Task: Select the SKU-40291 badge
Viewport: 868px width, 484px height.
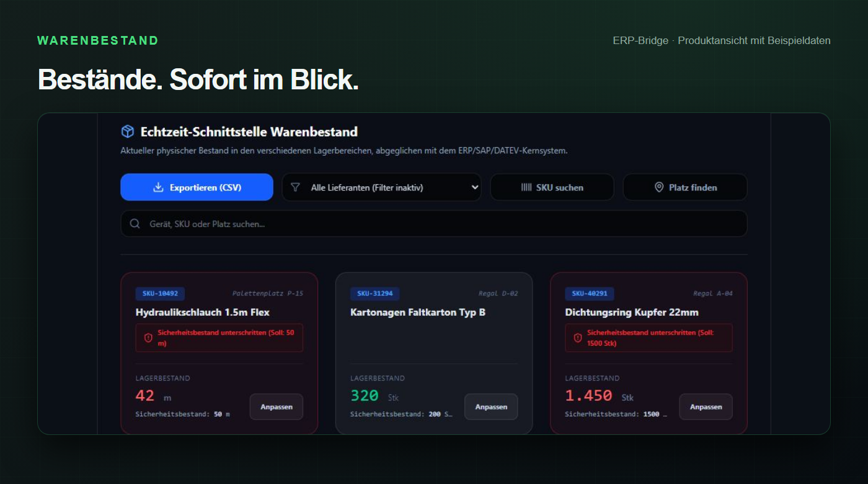Action: (x=590, y=294)
